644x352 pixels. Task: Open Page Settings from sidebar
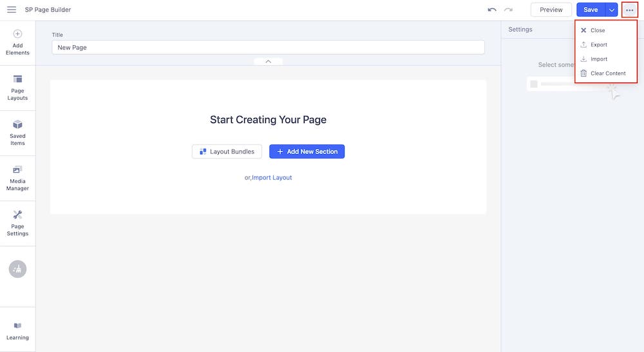(17, 223)
